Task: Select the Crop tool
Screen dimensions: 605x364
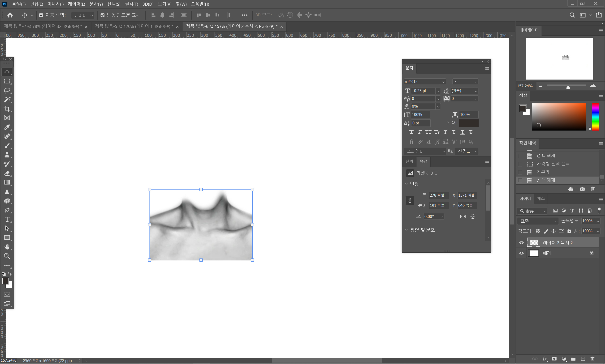Action: click(x=7, y=109)
